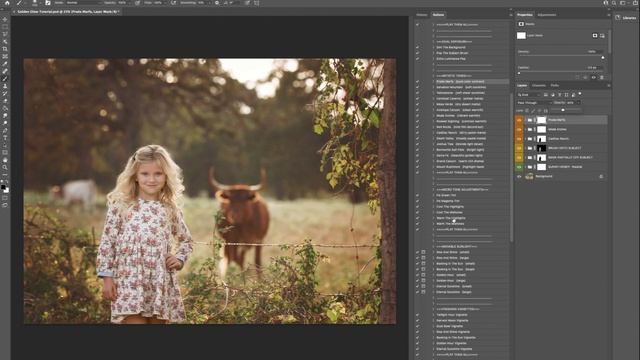
Task: Toggle dialog box for Golden Hour small
Action: coord(423,275)
